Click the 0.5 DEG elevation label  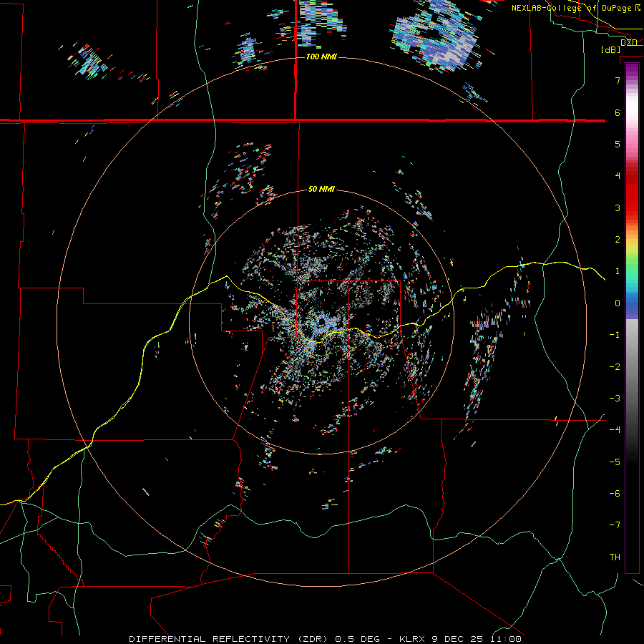coord(357,639)
